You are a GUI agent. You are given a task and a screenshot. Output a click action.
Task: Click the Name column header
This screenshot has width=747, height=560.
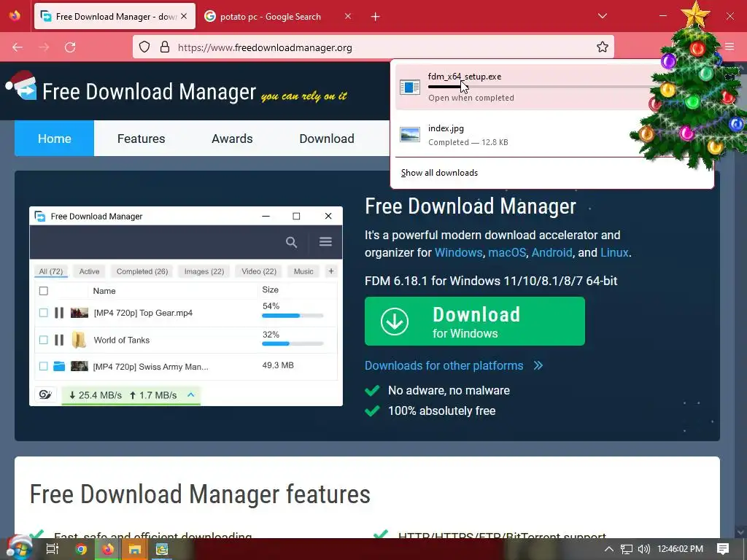104,291
